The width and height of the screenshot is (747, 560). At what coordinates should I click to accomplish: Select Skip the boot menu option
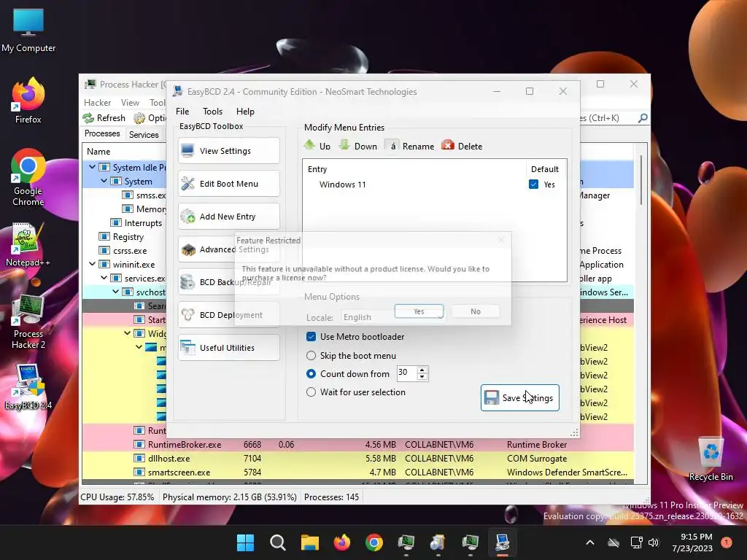pos(311,356)
